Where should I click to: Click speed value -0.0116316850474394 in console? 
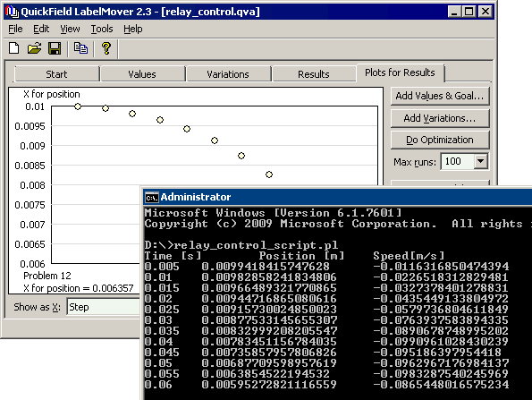pos(441,267)
